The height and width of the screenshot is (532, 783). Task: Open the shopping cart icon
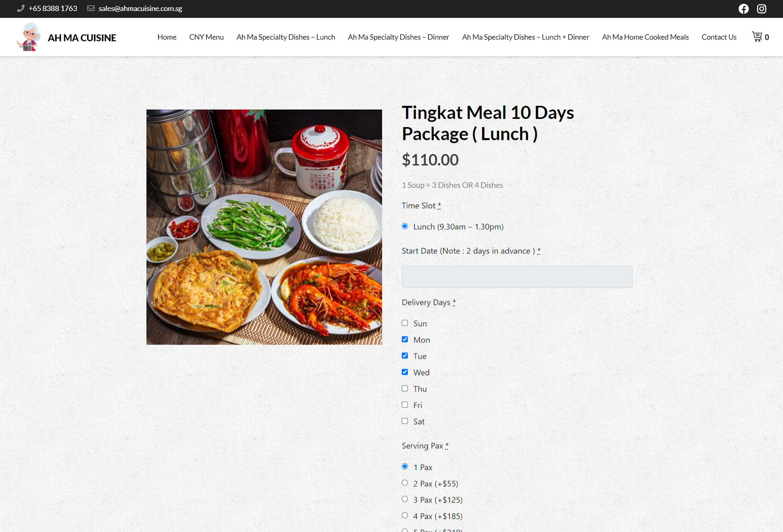coord(757,37)
